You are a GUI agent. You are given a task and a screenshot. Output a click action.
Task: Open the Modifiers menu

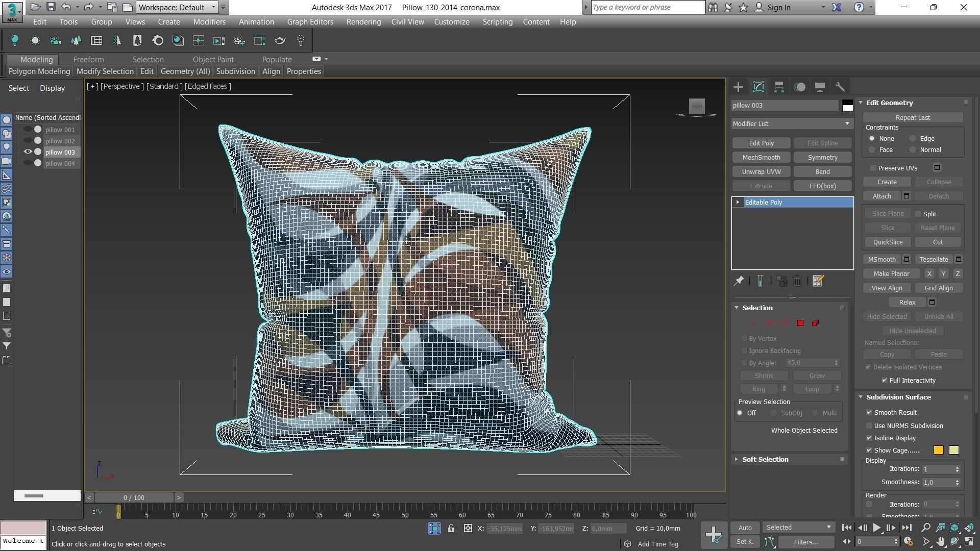pyautogui.click(x=209, y=22)
